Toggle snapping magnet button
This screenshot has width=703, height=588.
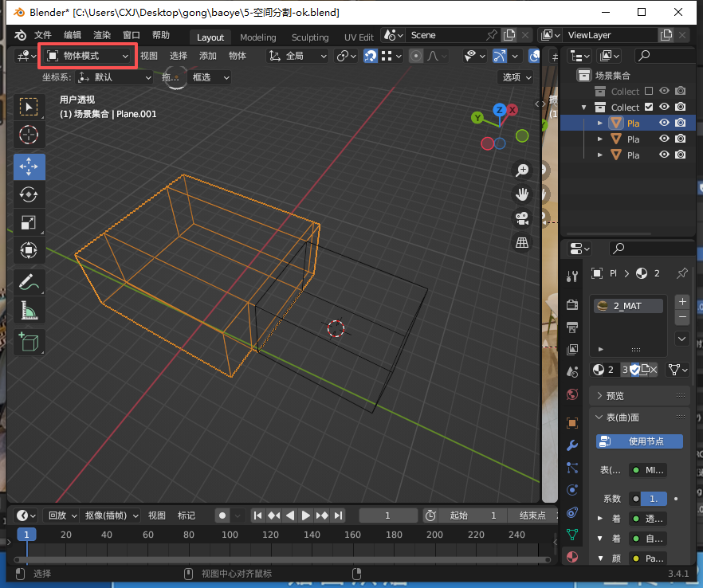[x=371, y=56]
